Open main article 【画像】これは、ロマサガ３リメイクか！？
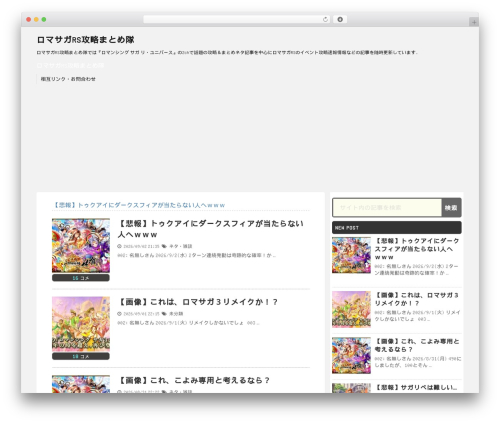 (198, 302)
